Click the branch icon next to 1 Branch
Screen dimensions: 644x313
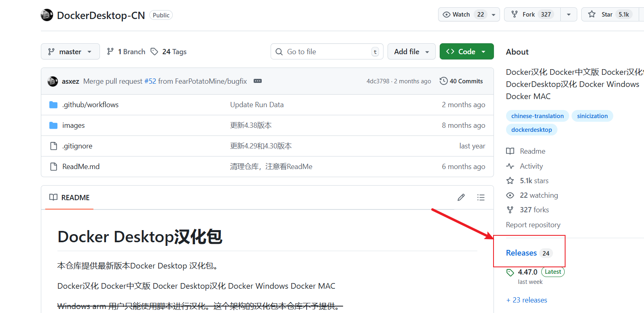tap(110, 51)
